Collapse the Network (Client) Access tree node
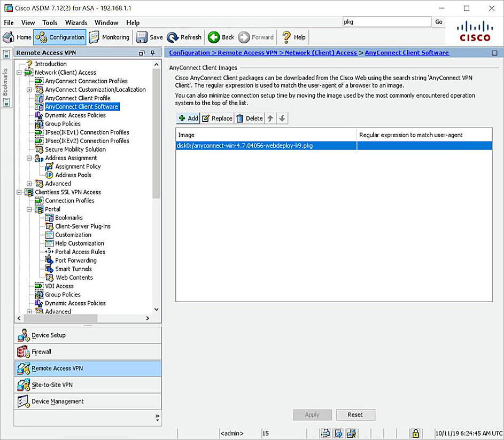The width and height of the screenshot is (504, 440). click(20, 73)
